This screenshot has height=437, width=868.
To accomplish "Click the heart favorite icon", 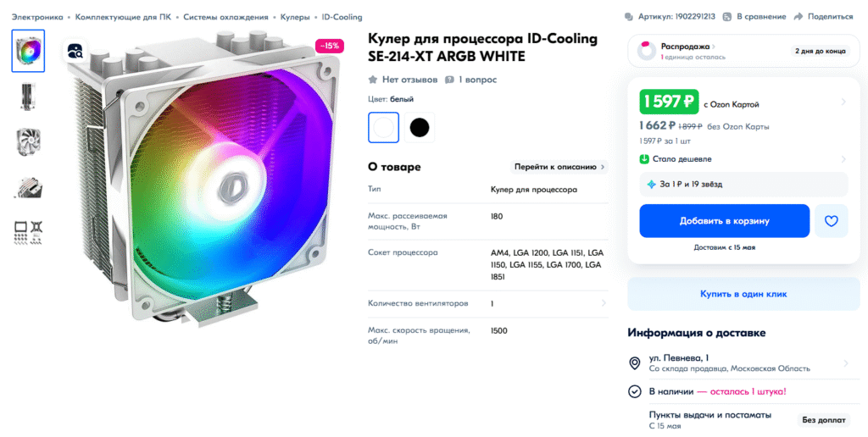I will 831,221.
